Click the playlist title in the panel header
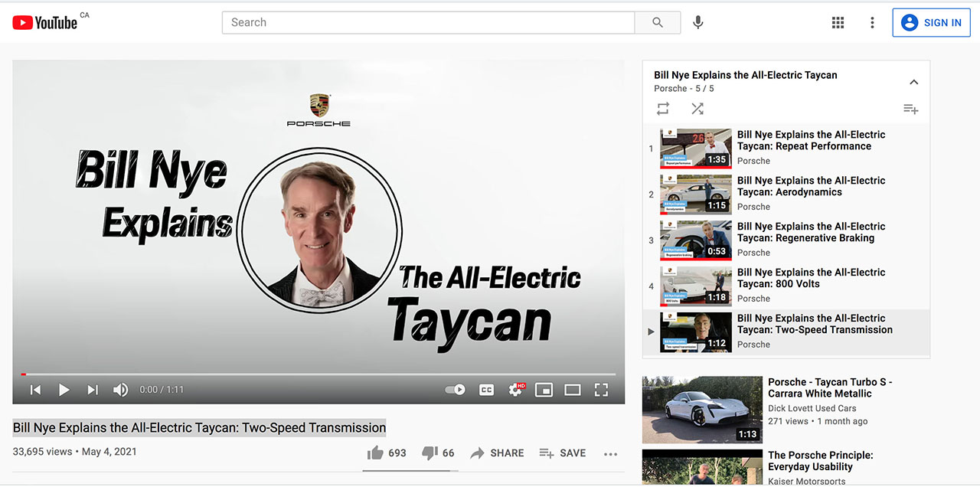 pos(746,75)
